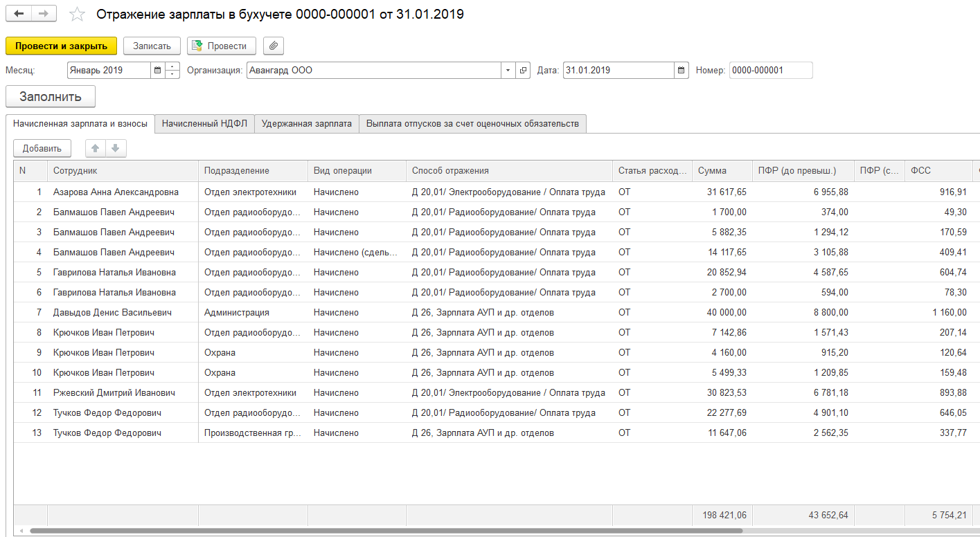Add document to favorites with star

(78, 15)
